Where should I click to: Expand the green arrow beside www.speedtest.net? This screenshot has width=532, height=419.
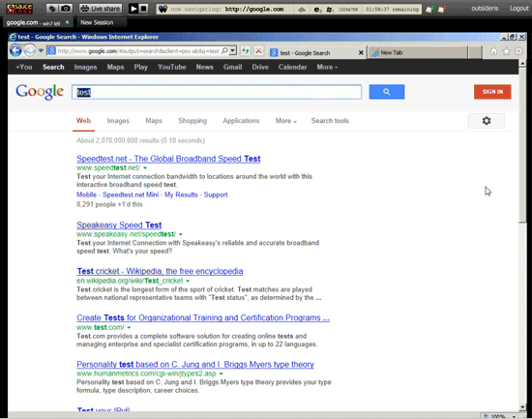[x=145, y=168]
